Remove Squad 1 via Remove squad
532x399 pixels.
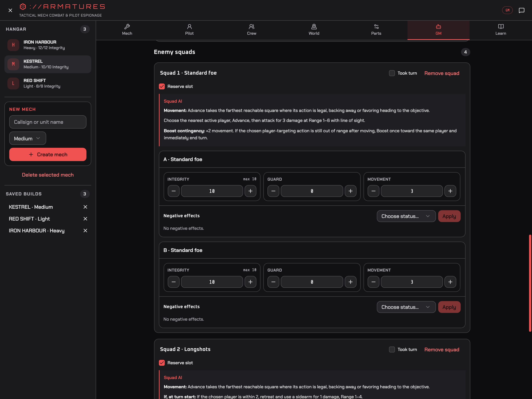coord(441,73)
